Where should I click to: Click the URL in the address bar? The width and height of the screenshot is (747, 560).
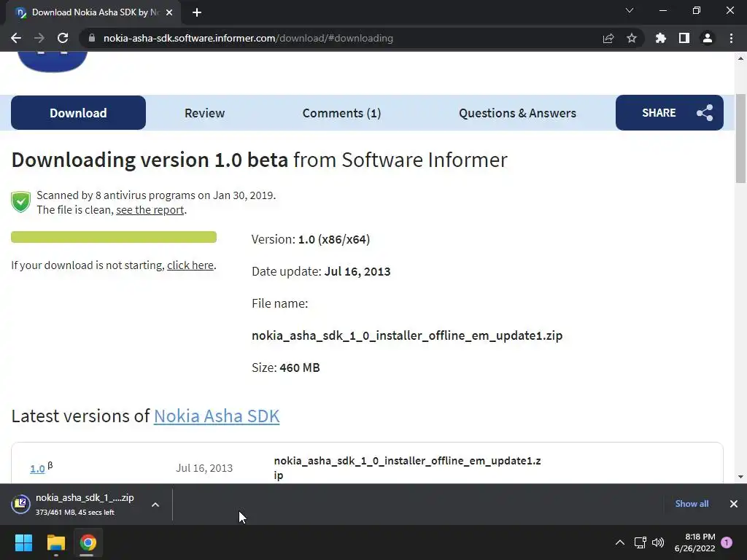(x=248, y=38)
